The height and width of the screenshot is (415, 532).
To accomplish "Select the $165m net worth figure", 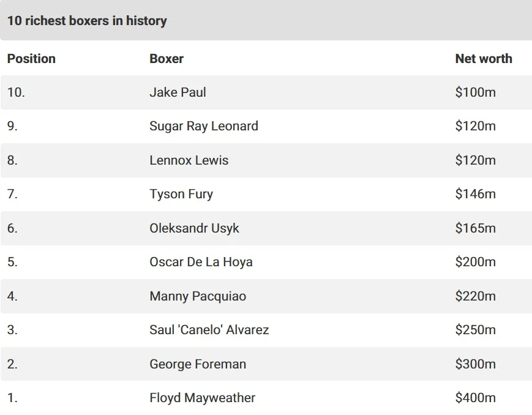I will pyautogui.click(x=475, y=228).
